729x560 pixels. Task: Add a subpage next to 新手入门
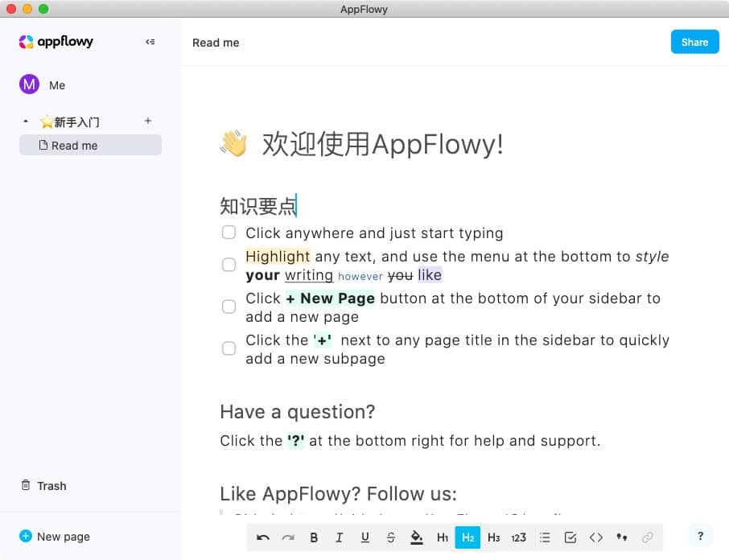pos(148,121)
